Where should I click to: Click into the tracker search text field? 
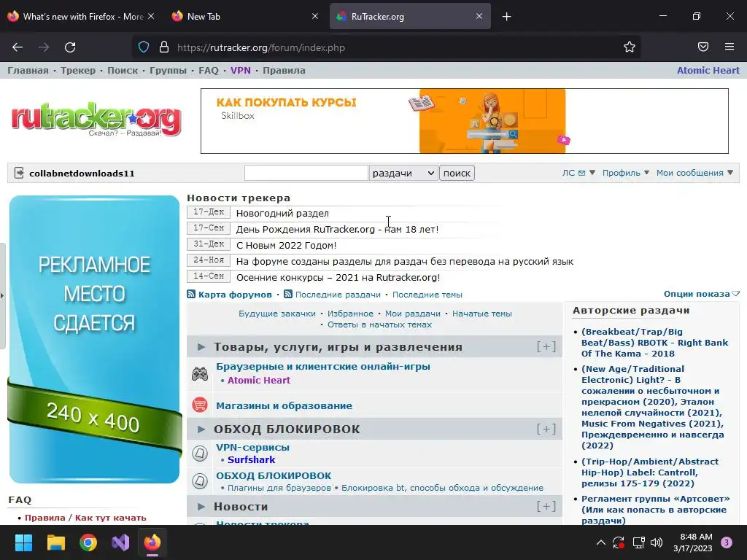click(306, 173)
